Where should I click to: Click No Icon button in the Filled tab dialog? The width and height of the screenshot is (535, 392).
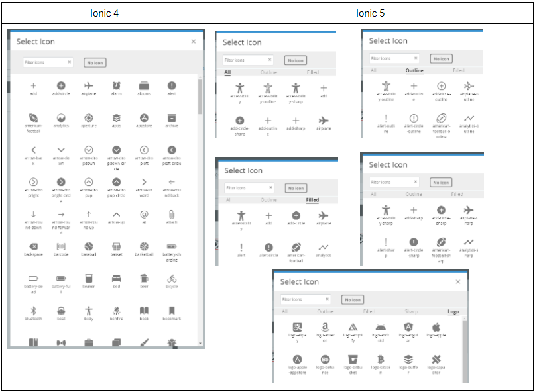tap(296, 188)
